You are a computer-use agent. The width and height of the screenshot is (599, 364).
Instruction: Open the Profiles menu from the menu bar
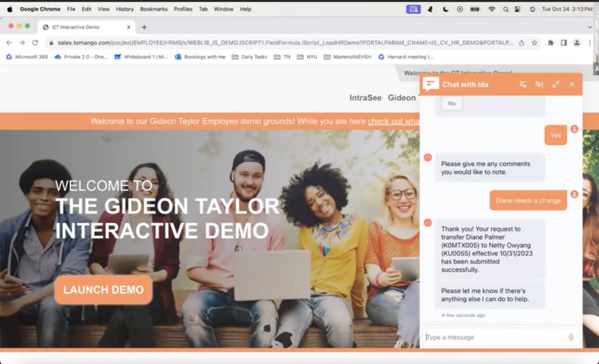click(x=183, y=9)
